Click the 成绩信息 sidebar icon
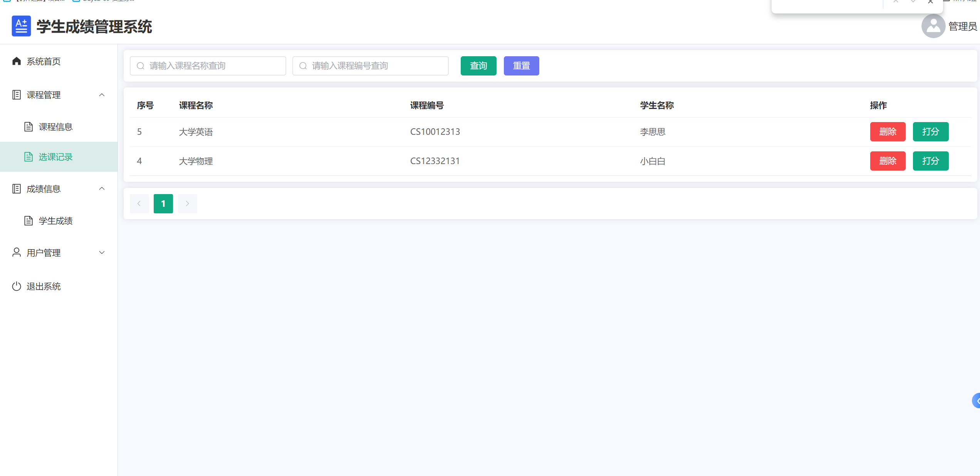Viewport: 980px width, 476px height. pyautogui.click(x=16, y=189)
